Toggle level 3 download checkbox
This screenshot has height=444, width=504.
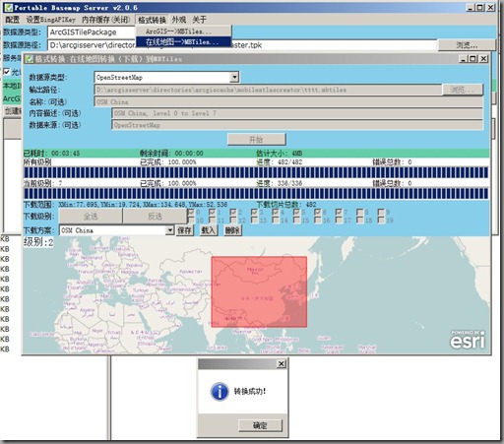[254, 212]
